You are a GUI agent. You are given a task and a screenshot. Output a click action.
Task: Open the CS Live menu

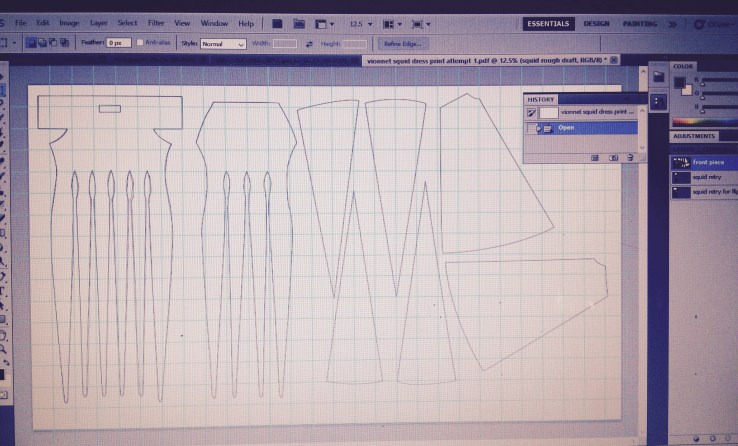pos(714,24)
